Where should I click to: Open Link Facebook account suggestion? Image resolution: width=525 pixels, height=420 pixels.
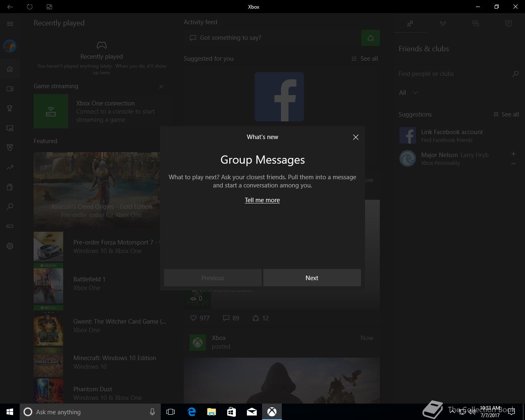click(x=459, y=135)
